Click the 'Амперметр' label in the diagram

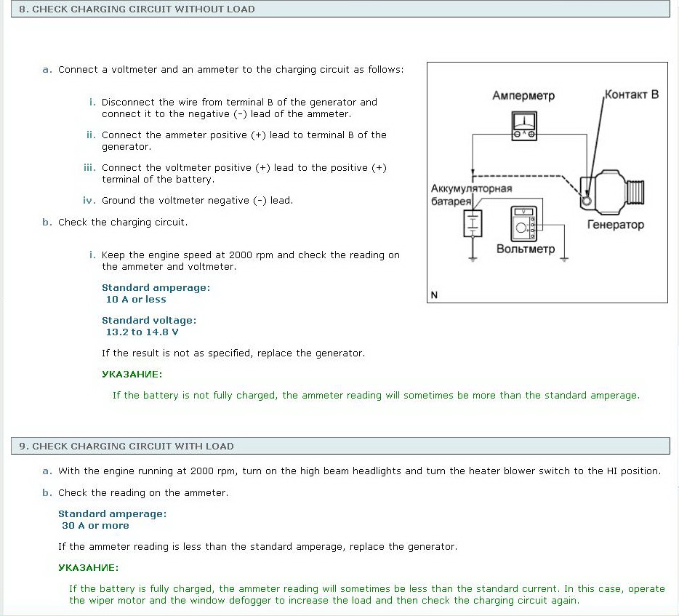pyautogui.click(x=523, y=96)
